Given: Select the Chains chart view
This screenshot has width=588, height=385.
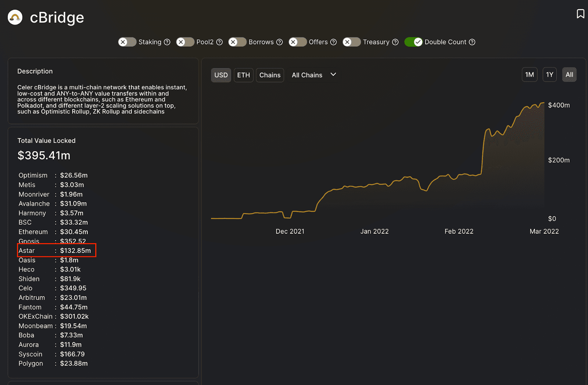Looking at the screenshot, I should (270, 75).
